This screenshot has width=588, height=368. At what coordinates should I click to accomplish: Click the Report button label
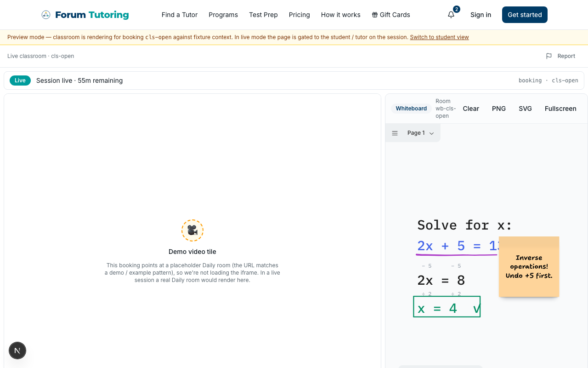coord(566,56)
